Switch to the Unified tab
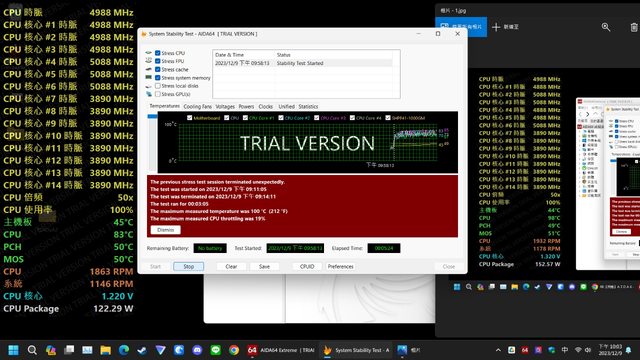The image size is (640, 360). click(x=287, y=107)
